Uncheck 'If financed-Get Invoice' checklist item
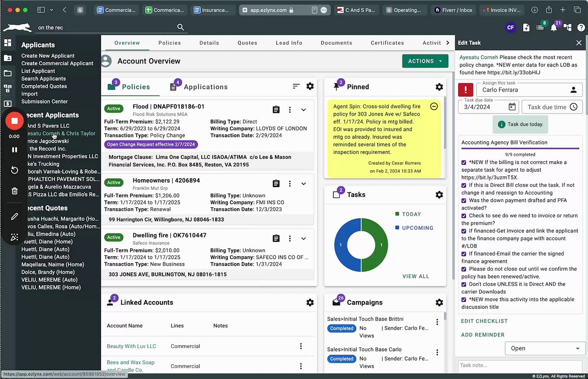This screenshot has height=379, width=588. click(464, 231)
